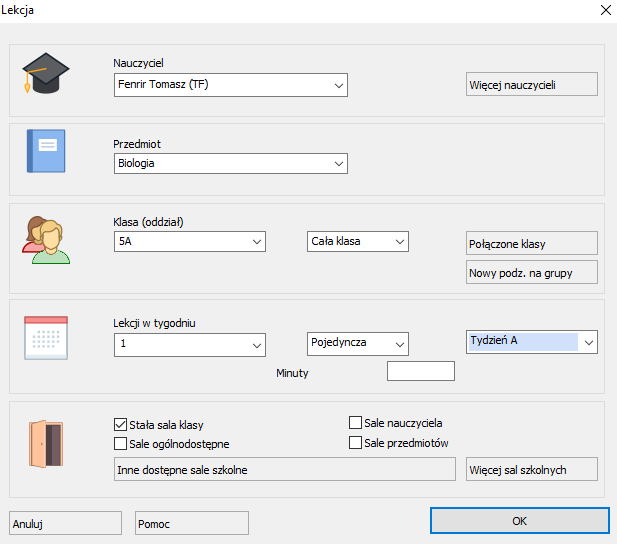Expand the Tydzień A dropdown arrow
The image size is (617, 544).
point(589,342)
